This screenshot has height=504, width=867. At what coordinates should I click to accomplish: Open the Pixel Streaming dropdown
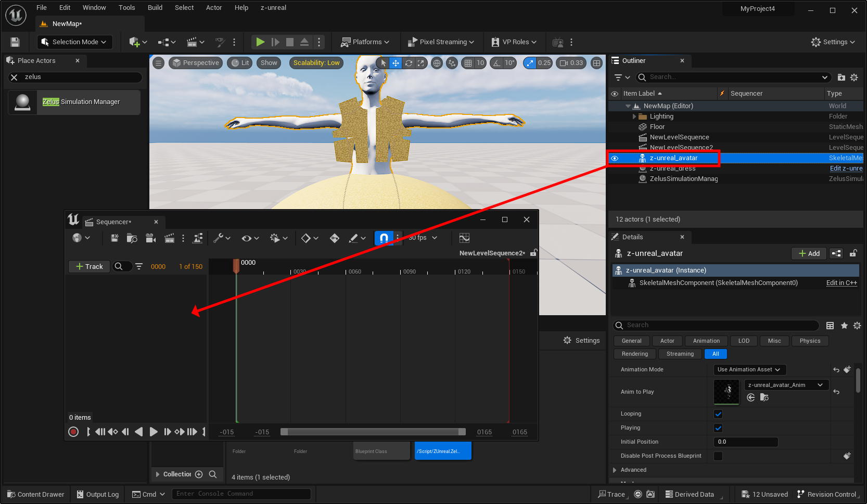click(x=441, y=42)
